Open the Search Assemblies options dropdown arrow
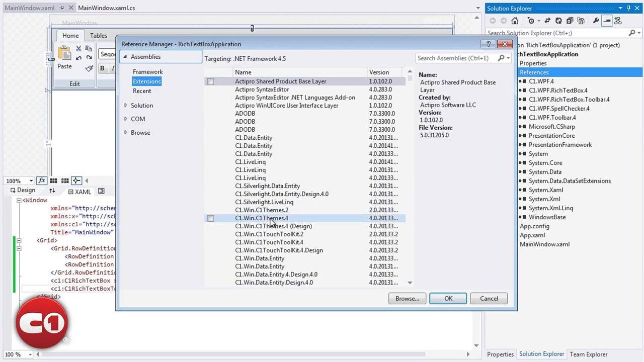This screenshot has height=362, width=644. click(508, 58)
